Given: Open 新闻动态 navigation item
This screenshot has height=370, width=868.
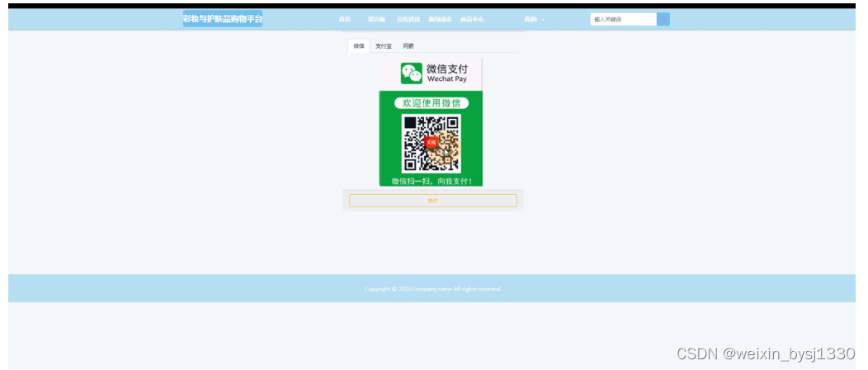Looking at the screenshot, I should [440, 19].
